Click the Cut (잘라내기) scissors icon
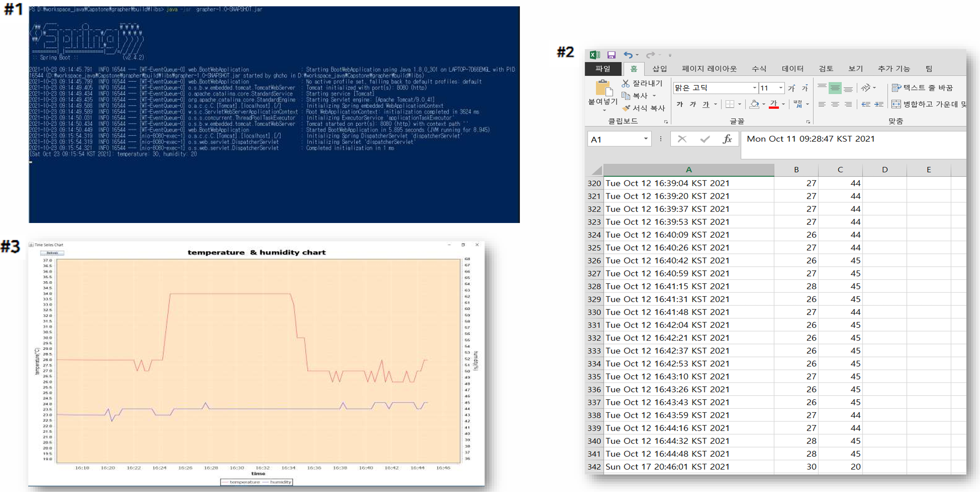 (625, 83)
